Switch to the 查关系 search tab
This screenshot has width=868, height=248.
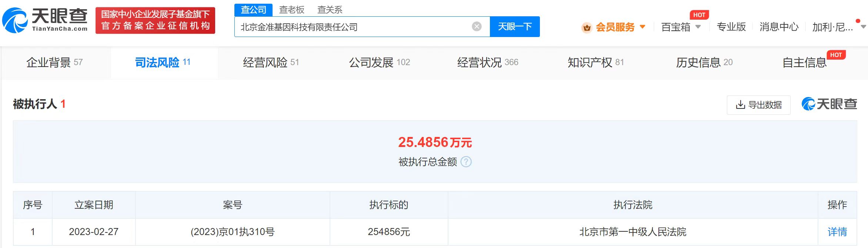click(x=330, y=10)
